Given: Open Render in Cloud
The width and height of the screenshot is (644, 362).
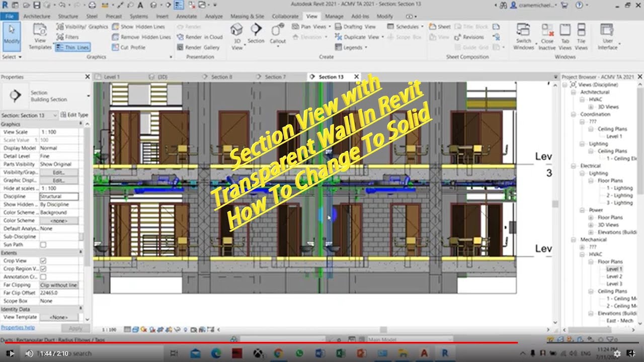Looking at the screenshot, I should (x=200, y=37).
